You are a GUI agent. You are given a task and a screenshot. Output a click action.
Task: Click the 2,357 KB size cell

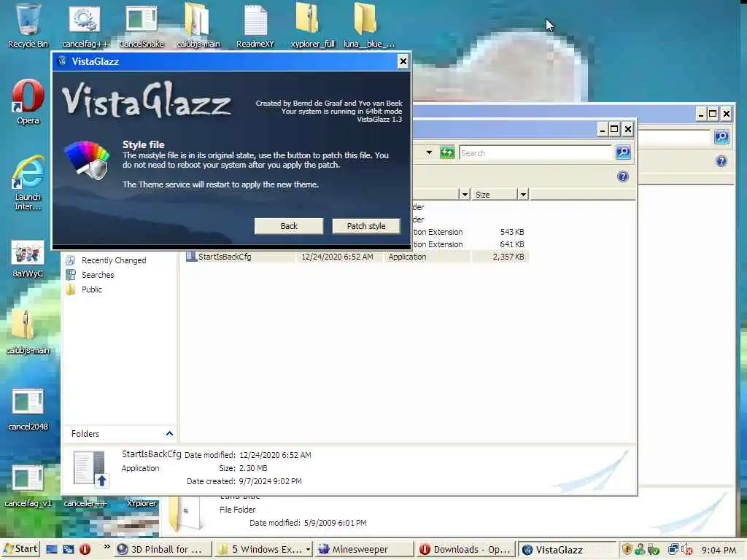pos(508,257)
